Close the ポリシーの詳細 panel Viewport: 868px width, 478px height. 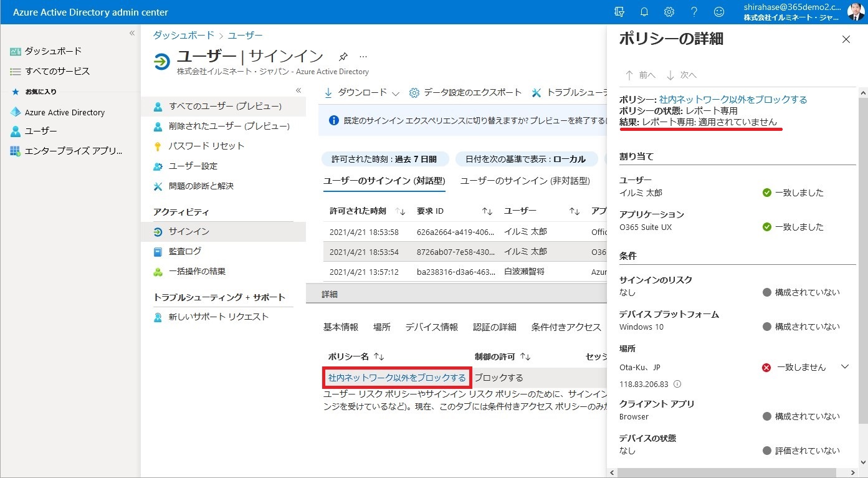(846, 39)
